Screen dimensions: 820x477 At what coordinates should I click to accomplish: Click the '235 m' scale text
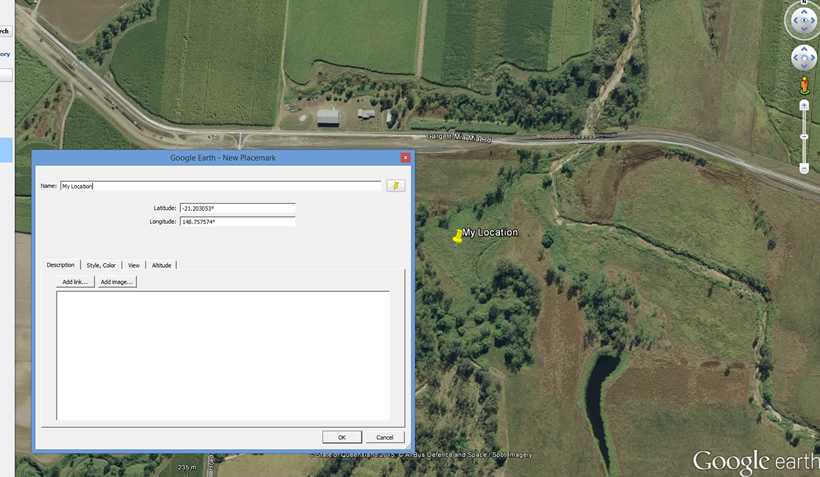coord(187,467)
